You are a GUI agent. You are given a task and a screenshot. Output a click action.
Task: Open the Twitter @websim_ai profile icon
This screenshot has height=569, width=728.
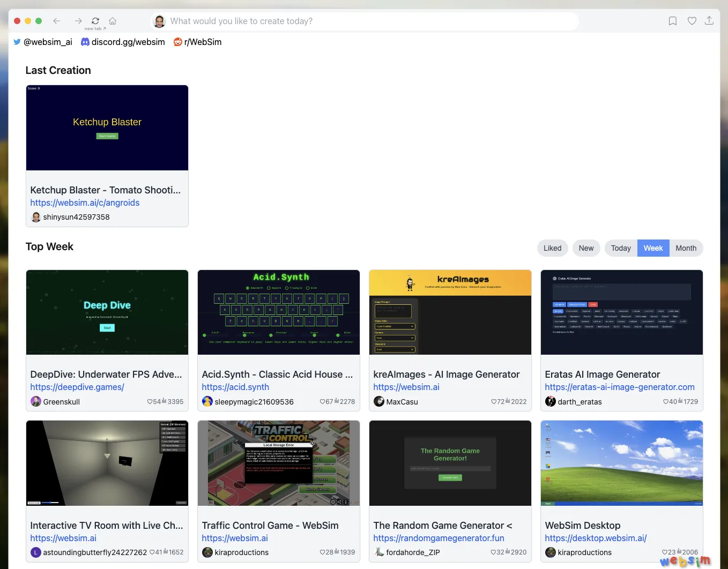(17, 42)
